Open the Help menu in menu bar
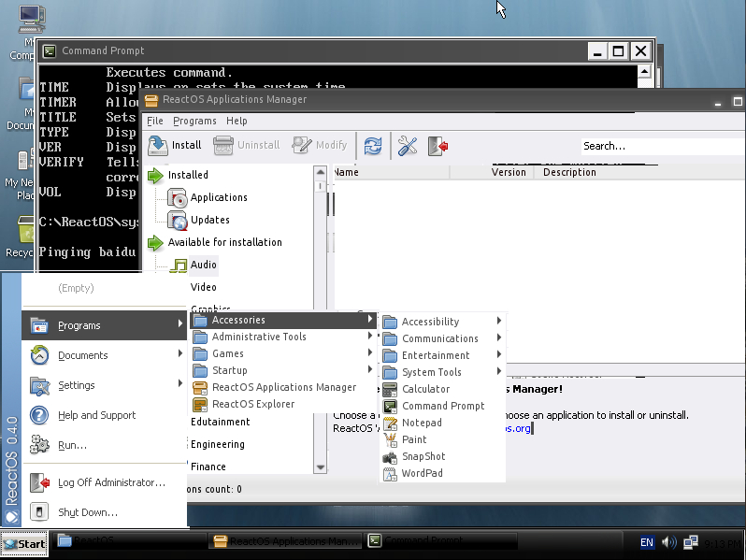This screenshot has width=746, height=560. tap(237, 121)
